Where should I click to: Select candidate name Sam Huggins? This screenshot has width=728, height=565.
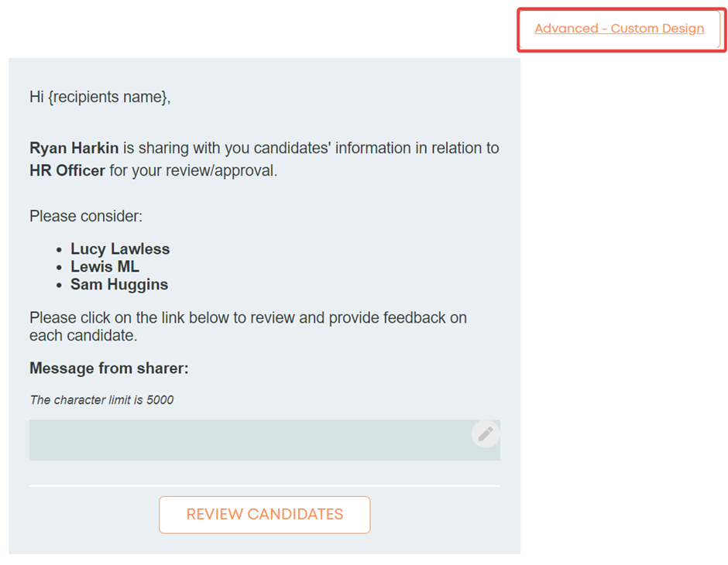(x=119, y=284)
